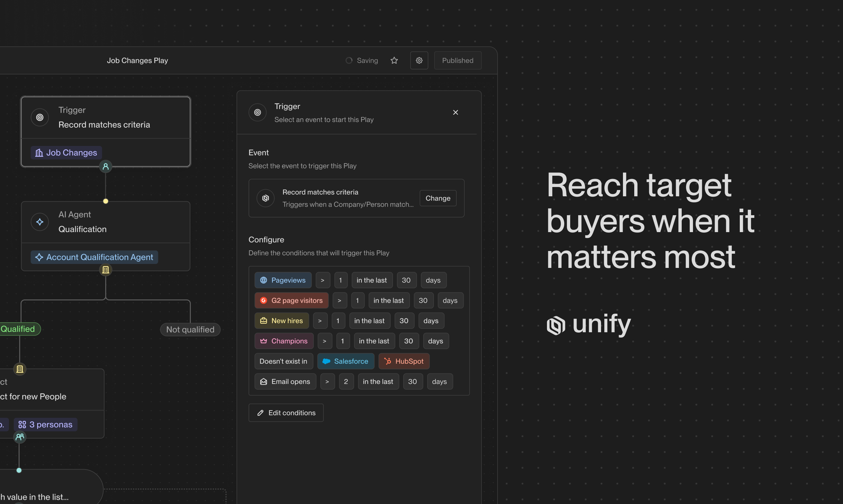Image resolution: width=843 pixels, height=504 pixels.
Task: Open the Pageviews greater-than operator dropdown
Action: (x=323, y=280)
